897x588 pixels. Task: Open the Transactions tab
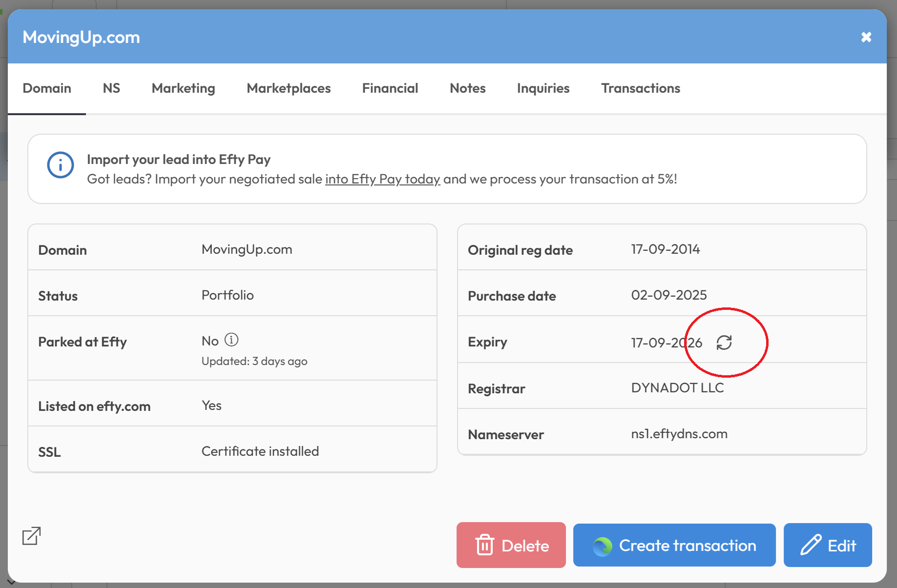(x=641, y=88)
